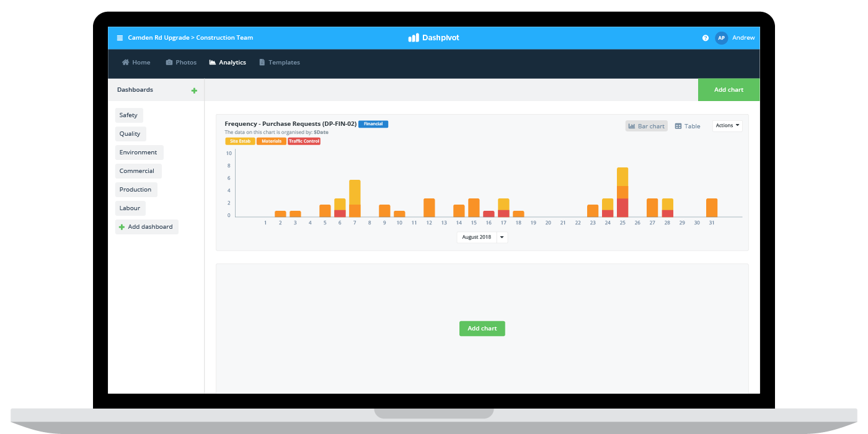
Task: Open the Production dashboard
Action: click(136, 190)
